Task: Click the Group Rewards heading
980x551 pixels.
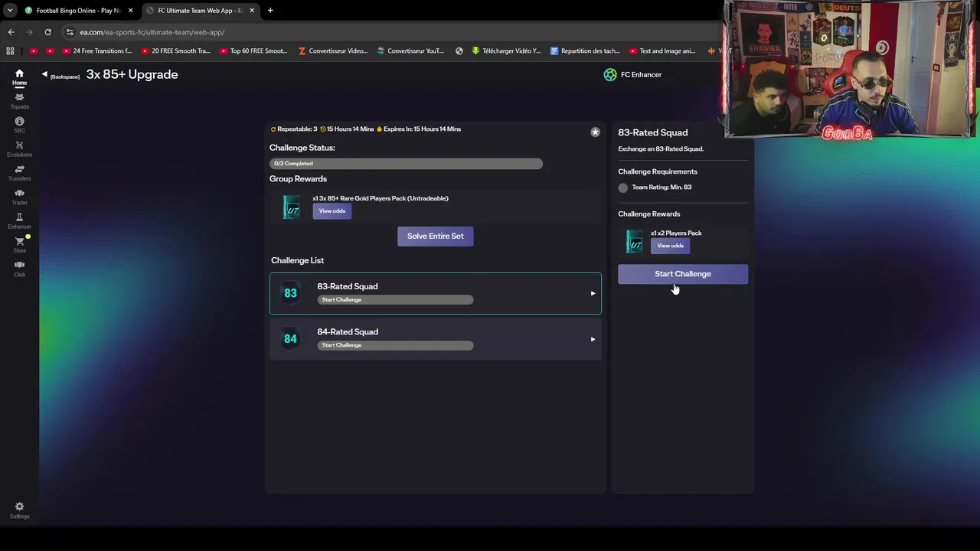Action: point(298,179)
